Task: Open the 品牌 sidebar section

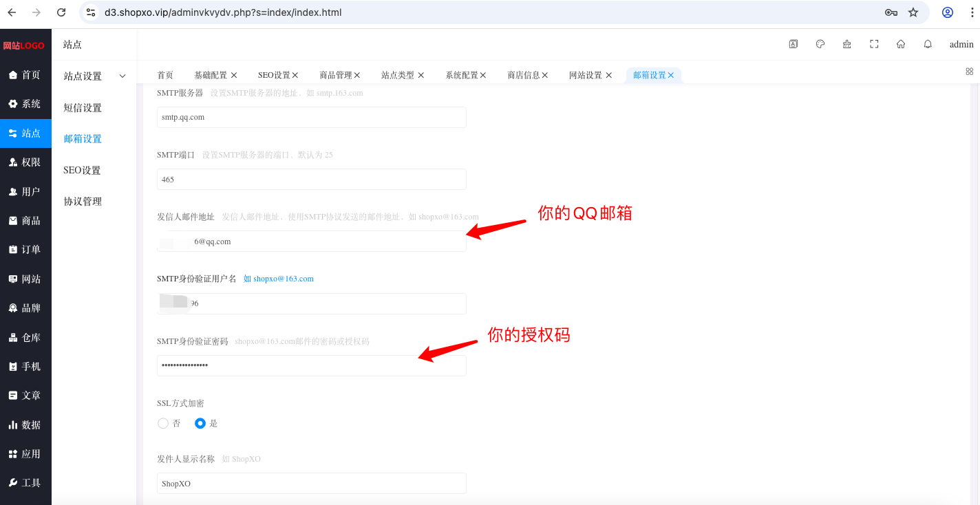Action: [x=25, y=308]
